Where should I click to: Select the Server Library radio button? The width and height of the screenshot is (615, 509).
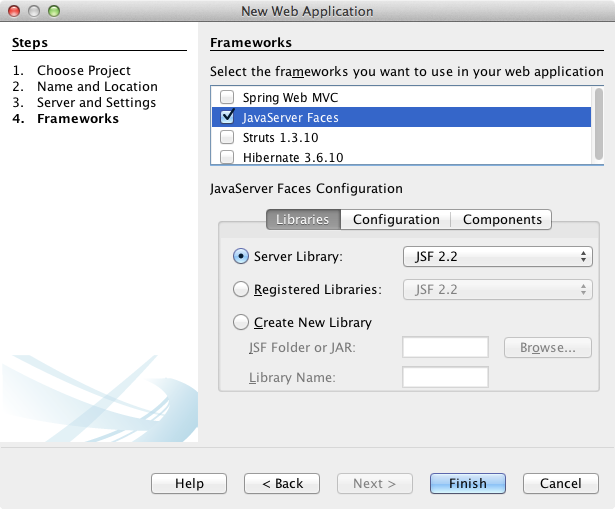click(240, 256)
